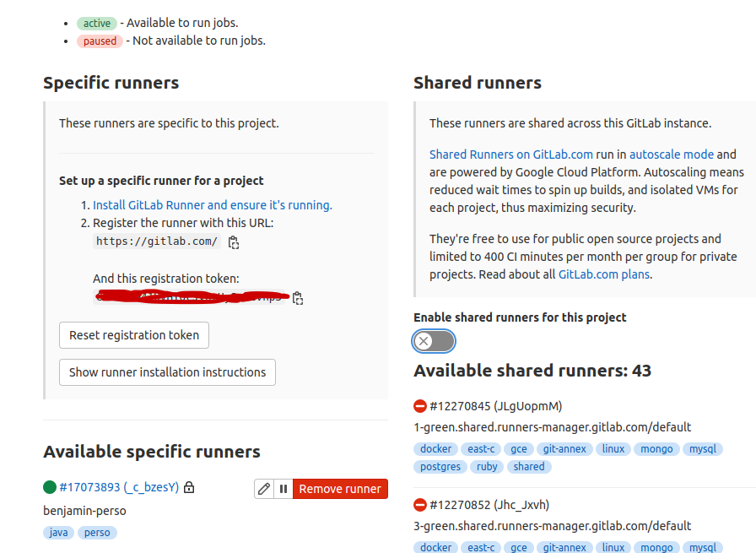This screenshot has height=553, width=756.
Task: Copy the registration token
Action: 298,298
